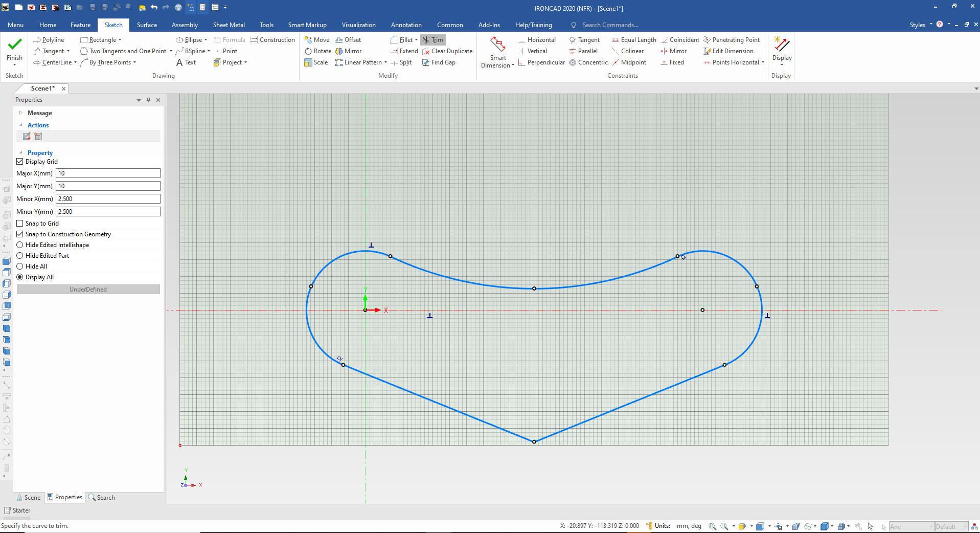This screenshot has width=980, height=533.
Task: Click the Move modify tool
Action: point(317,40)
